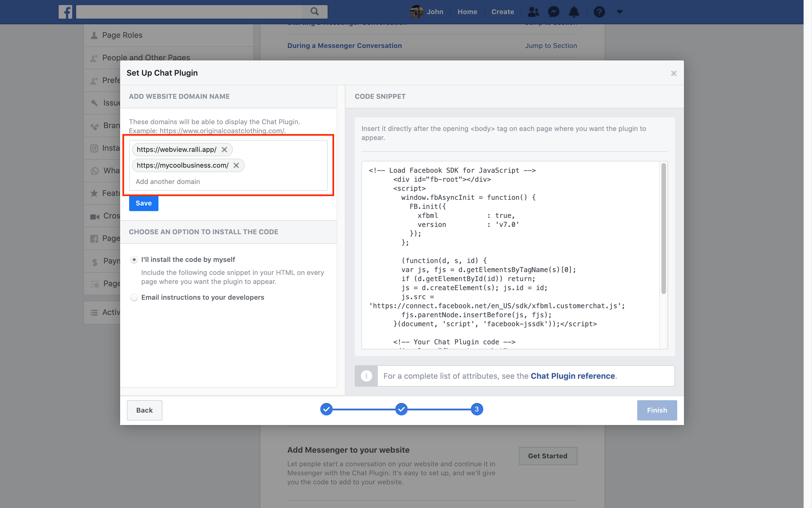Click the People and Other Pages icon
This screenshot has width=812, height=508.
pos(94,58)
